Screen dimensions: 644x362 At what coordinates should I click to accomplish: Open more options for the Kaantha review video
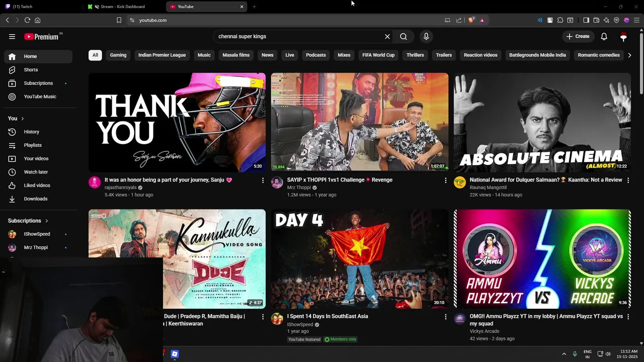tap(628, 180)
